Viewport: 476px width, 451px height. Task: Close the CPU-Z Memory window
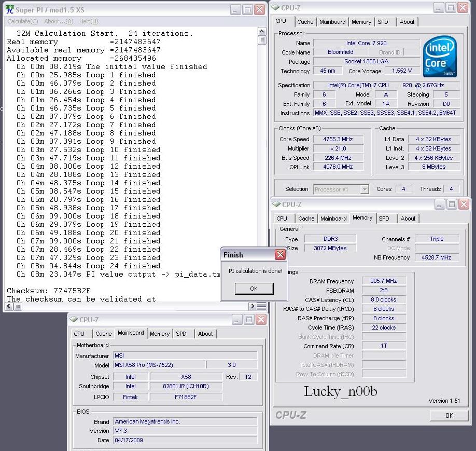click(464, 204)
